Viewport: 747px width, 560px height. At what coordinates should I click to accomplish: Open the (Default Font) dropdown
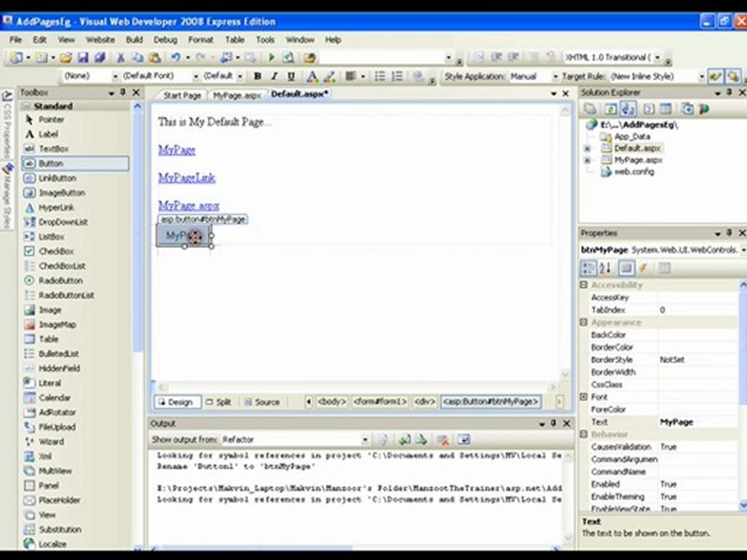[195, 76]
